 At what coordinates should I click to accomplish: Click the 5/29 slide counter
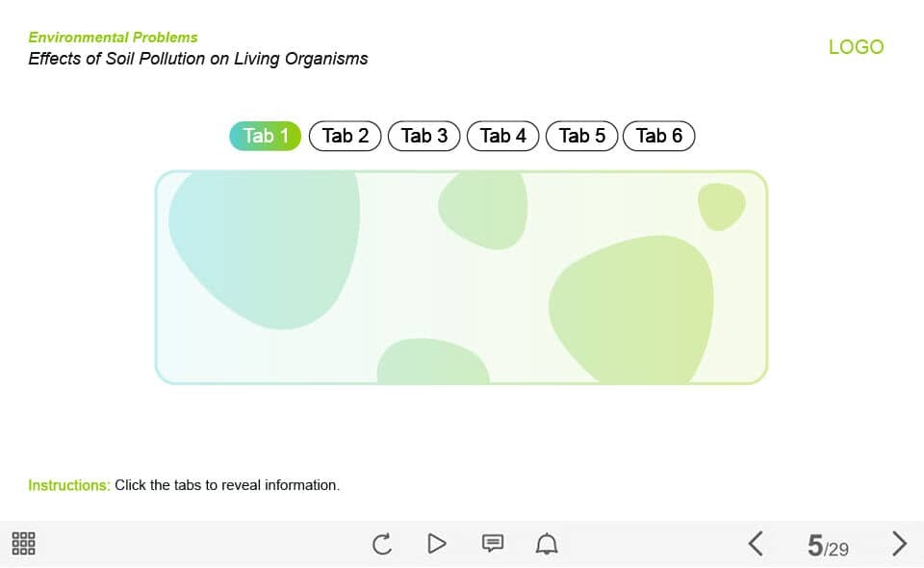tap(828, 547)
